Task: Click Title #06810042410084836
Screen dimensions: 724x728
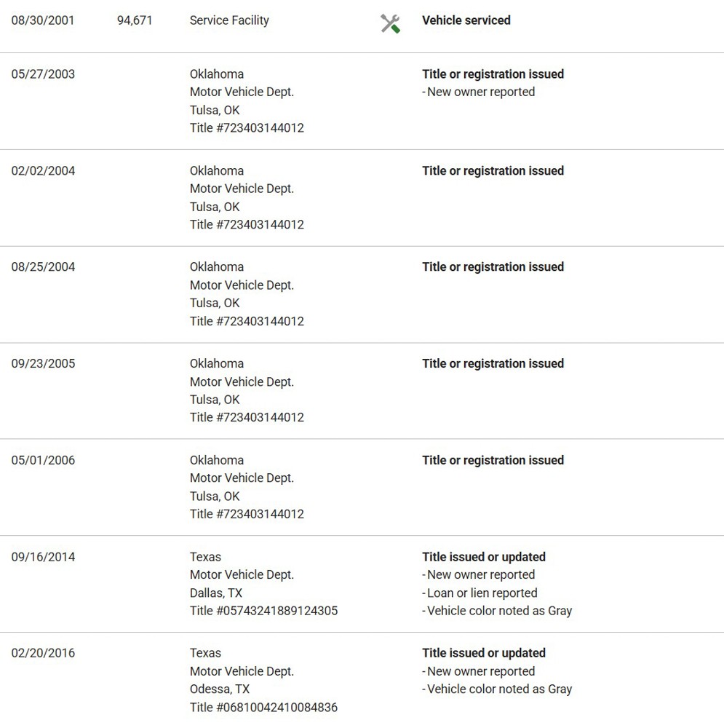Action: 263,707
